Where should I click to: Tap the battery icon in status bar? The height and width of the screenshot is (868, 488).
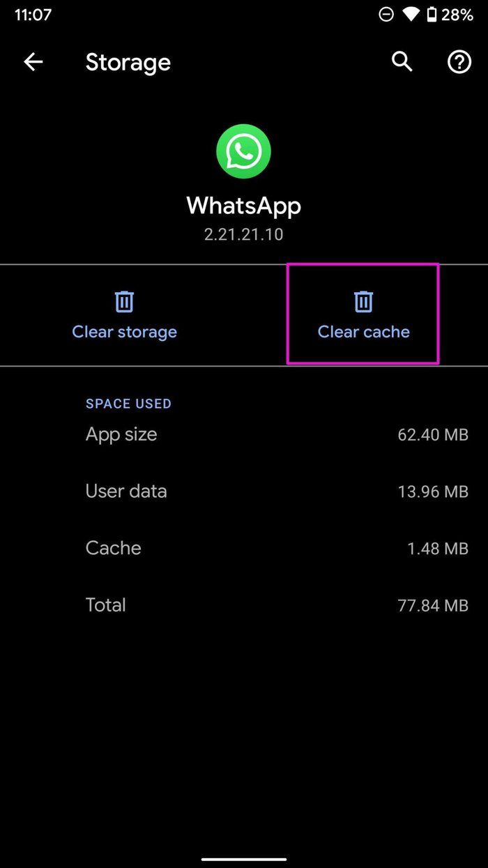(x=432, y=15)
